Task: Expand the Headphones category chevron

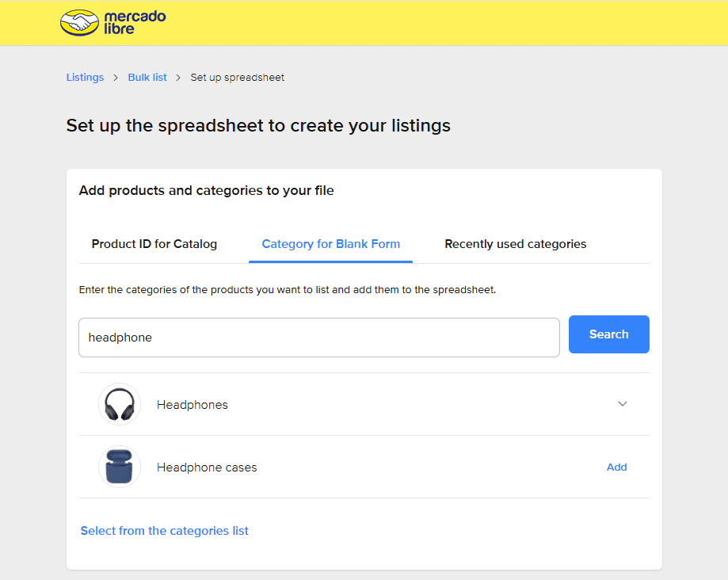Action: coord(622,404)
